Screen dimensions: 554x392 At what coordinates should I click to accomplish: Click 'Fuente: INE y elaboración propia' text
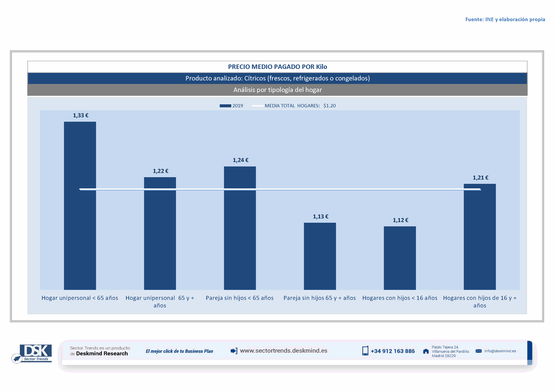[505, 20]
